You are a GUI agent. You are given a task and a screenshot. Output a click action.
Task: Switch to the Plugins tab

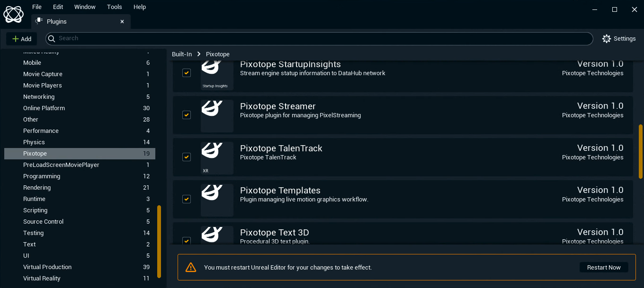[x=57, y=21]
